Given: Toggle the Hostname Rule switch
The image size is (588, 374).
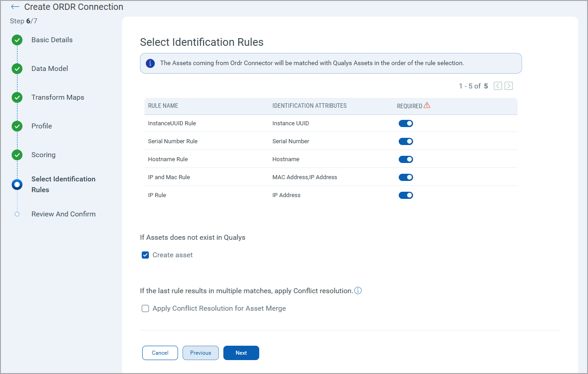Looking at the screenshot, I should click(x=405, y=159).
